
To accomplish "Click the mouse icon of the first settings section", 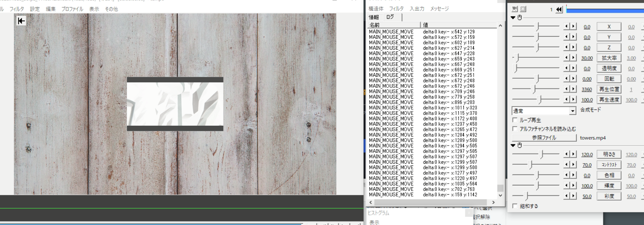I will click(x=520, y=18).
